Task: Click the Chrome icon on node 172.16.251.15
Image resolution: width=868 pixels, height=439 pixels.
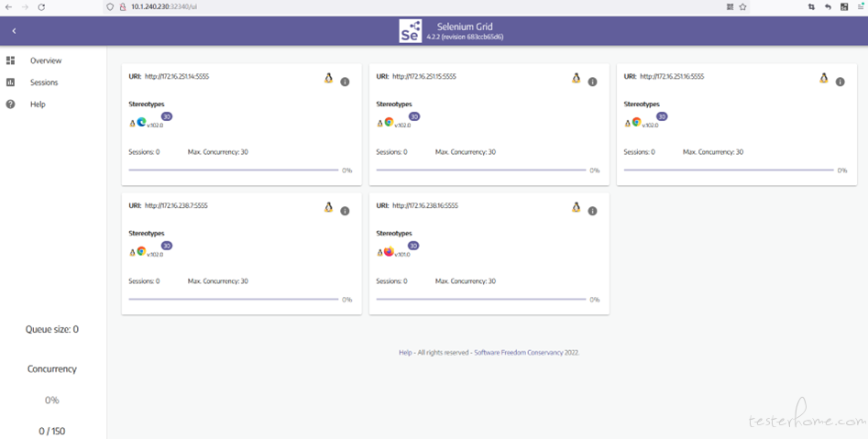Action: point(389,122)
